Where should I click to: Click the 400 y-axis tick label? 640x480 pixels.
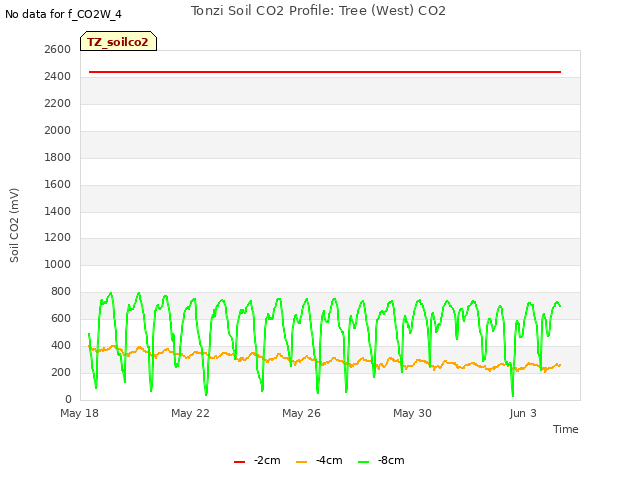tap(61, 345)
